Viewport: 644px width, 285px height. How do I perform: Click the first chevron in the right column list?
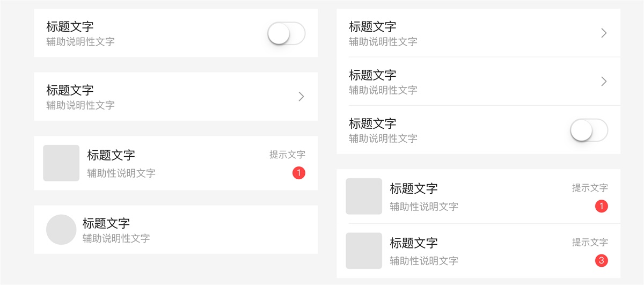(604, 33)
